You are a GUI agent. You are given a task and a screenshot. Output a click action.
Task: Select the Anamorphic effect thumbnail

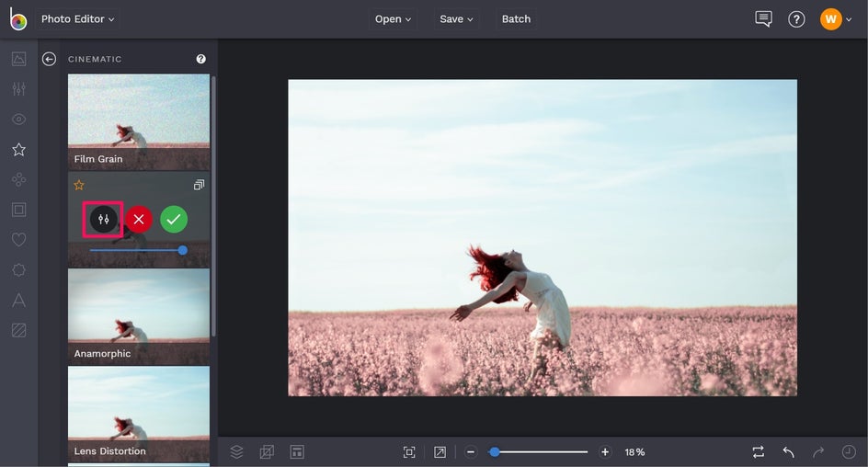pyautogui.click(x=139, y=315)
